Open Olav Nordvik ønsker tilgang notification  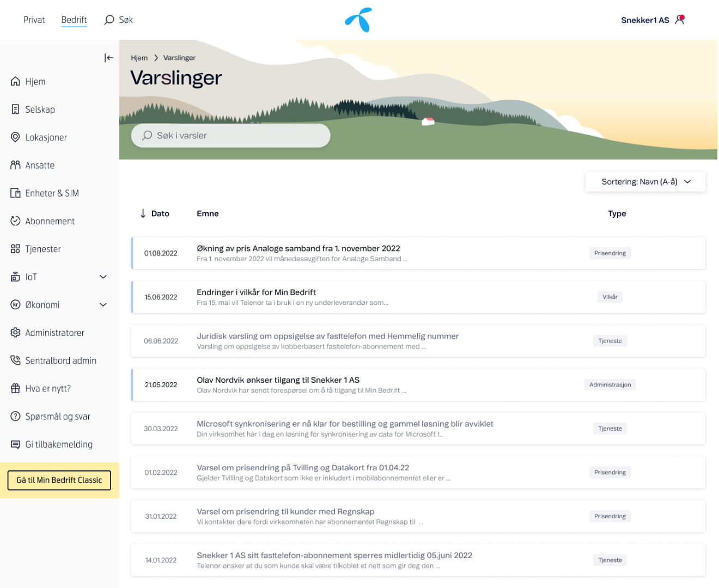[418, 385]
